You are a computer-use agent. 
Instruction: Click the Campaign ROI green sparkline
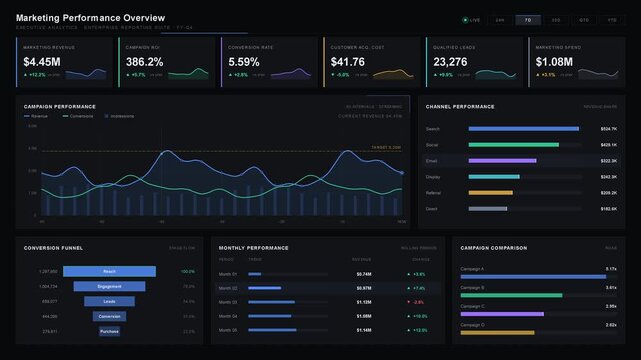pos(188,74)
